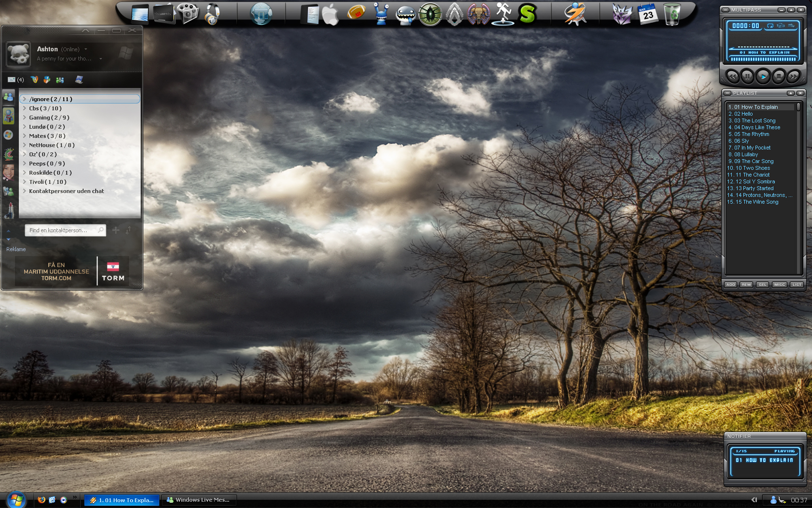
Task: Open the calendar dock icon showing 23
Action: pyautogui.click(x=647, y=14)
